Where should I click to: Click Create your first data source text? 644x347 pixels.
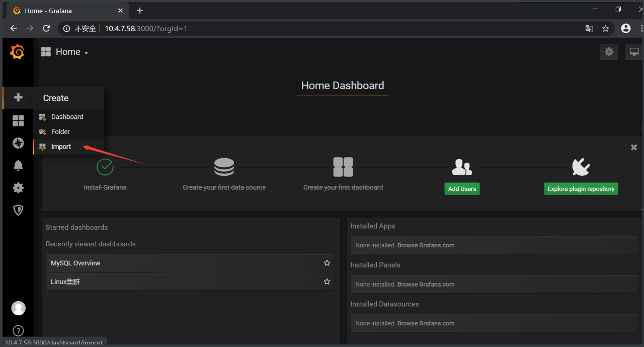[224, 187]
